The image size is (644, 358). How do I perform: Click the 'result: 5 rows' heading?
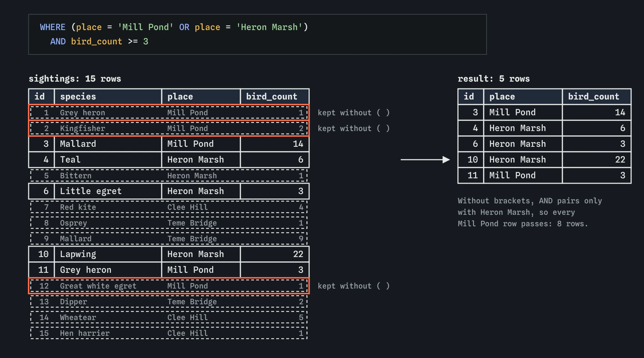(x=494, y=79)
